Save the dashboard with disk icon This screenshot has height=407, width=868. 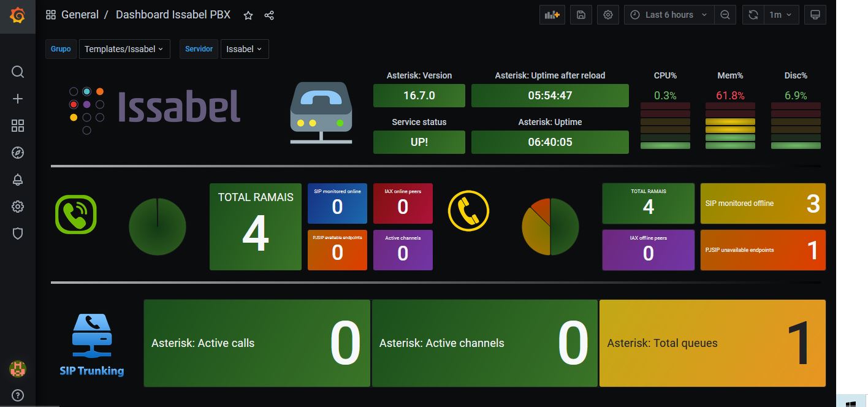tap(581, 15)
